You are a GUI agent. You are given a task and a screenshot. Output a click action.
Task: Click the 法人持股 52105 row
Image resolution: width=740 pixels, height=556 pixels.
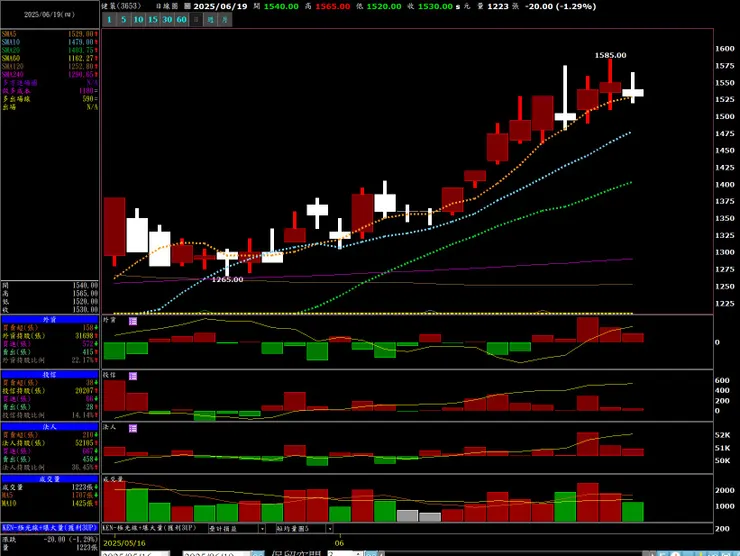coord(50,443)
